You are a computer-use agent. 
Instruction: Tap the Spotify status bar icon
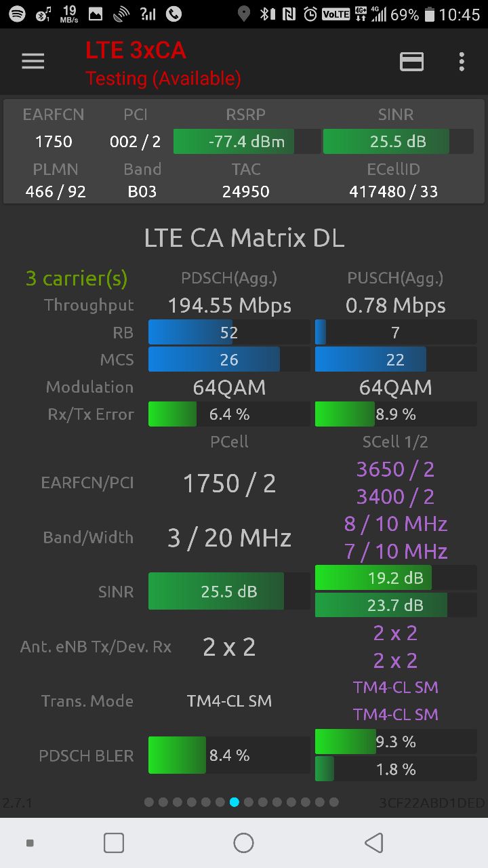(18, 14)
